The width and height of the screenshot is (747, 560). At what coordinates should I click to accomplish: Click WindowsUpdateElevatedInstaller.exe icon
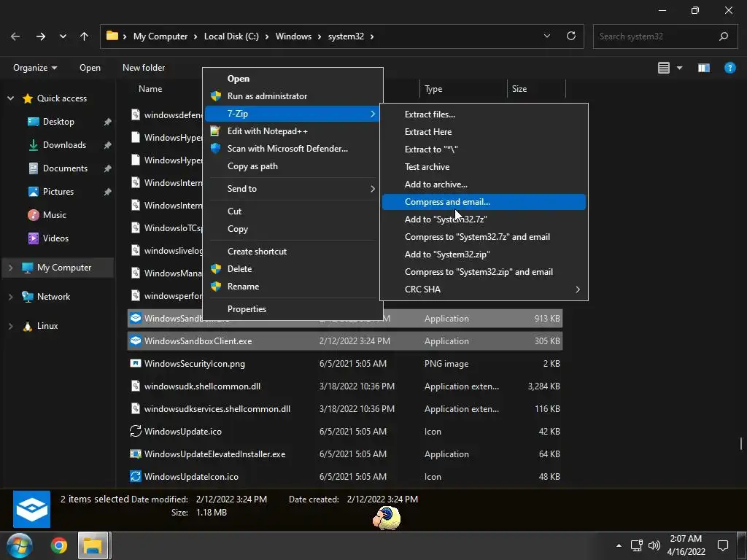click(136, 454)
